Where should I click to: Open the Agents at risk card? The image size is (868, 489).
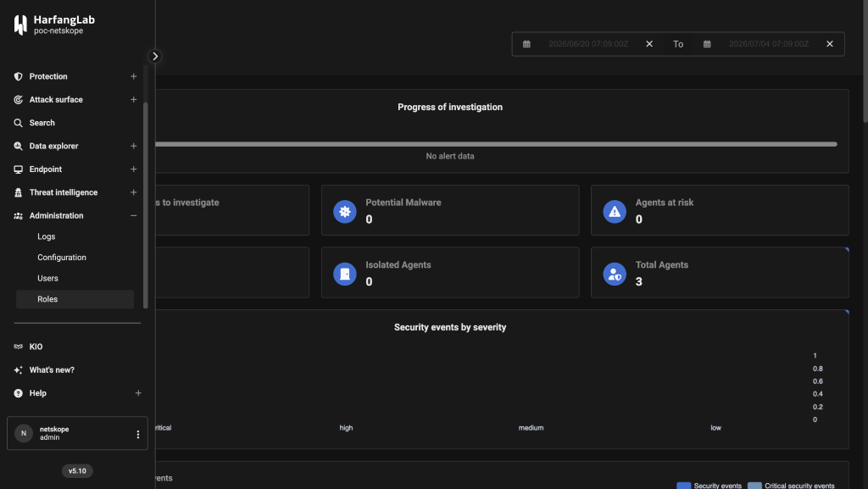720,210
